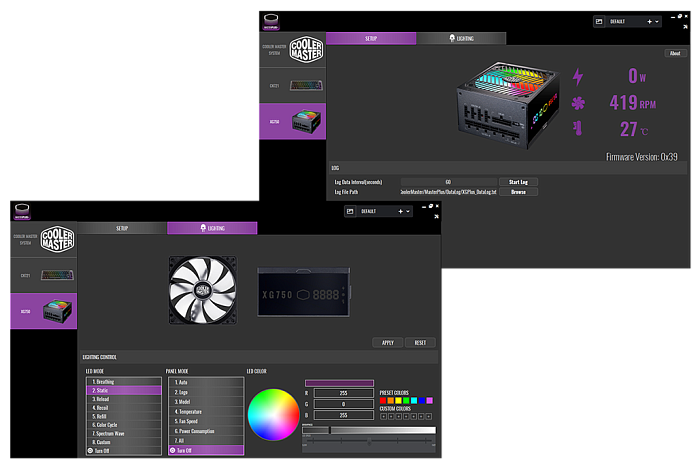The height and width of the screenshot is (476, 700).
Task: Click the B value field
Action: [x=344, y=415]
